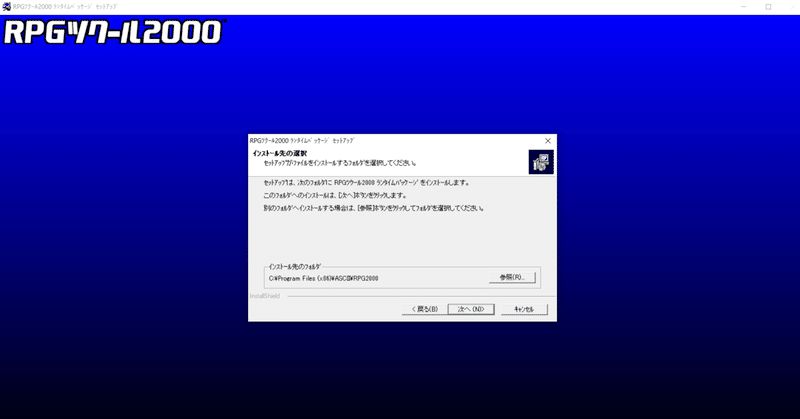
Task: Select the install path C:\Program Files (x86)\ASCII\RPG2000
Action: [323, 279]
